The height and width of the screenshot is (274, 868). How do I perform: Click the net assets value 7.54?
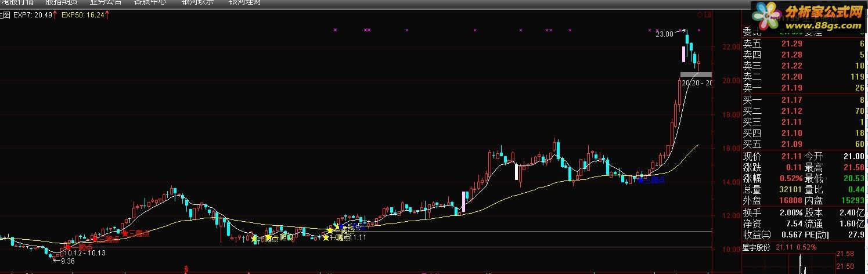[x=793, y=223]
